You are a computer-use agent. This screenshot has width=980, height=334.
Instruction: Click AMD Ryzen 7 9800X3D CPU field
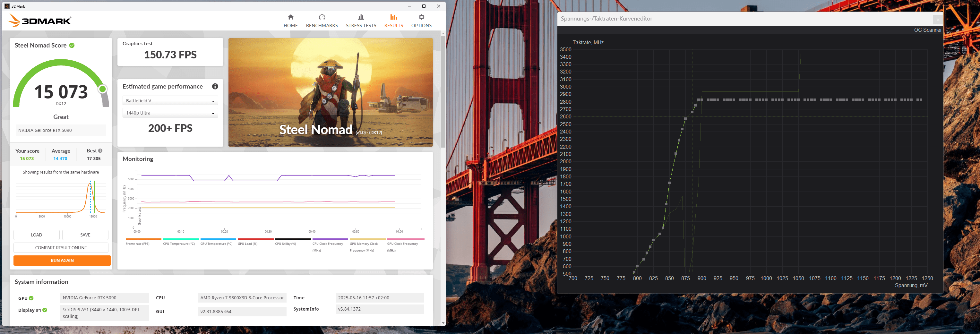[x=242, y=298]
